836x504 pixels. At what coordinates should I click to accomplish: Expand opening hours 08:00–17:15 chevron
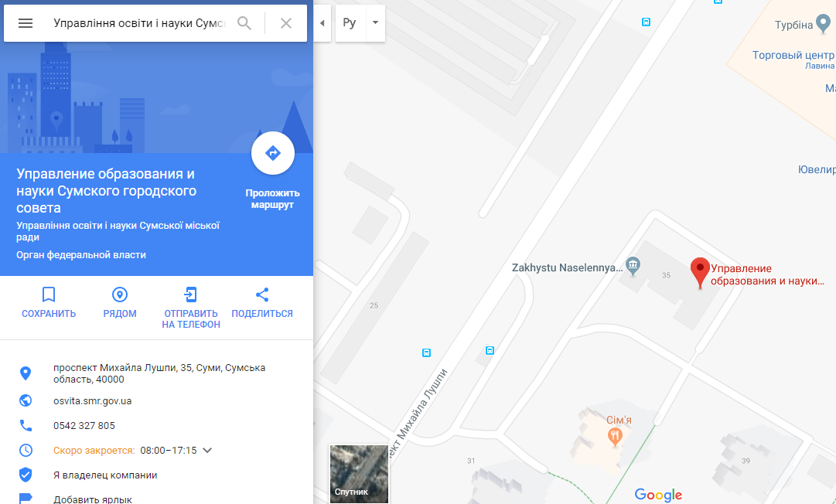click(x=207, y=450)
